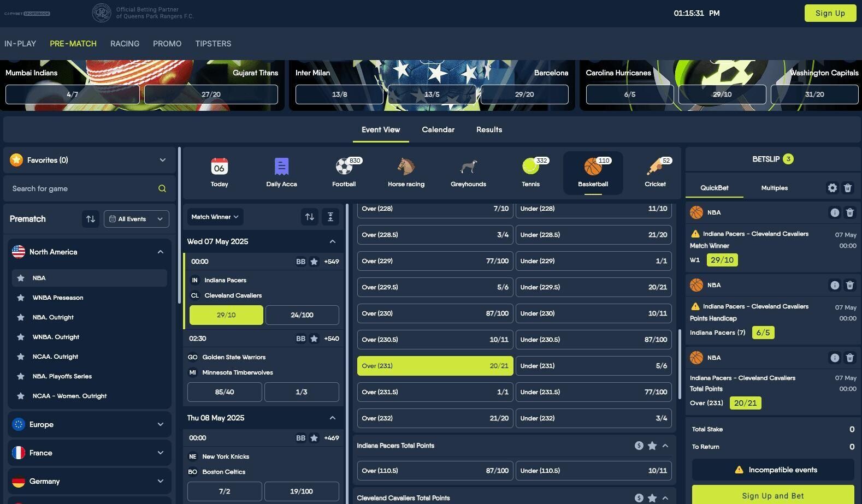The width and height of the screenshot is (862, 504).
Task: Open the IN-PLAY section
Action: (x=20, y=44)
